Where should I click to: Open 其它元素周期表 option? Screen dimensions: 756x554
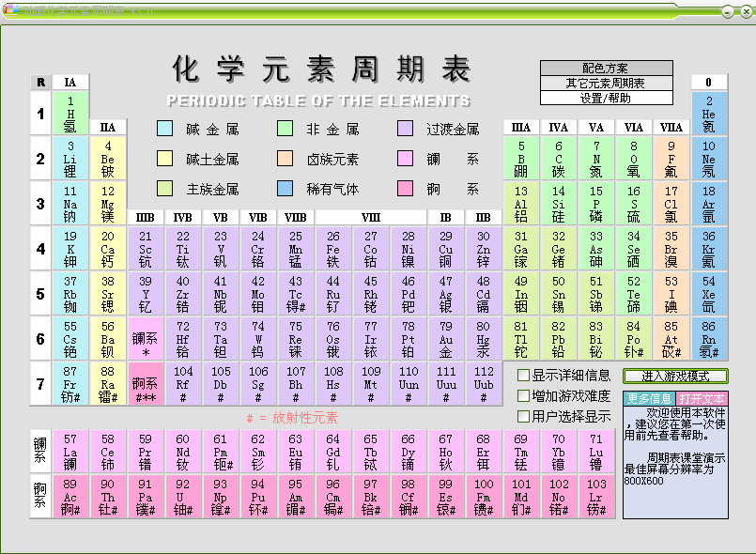pos(606,83)
